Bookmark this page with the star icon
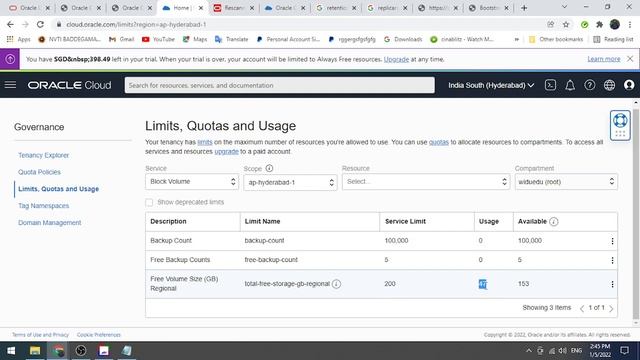Screen dimensions: 640x360 [566, 24]
